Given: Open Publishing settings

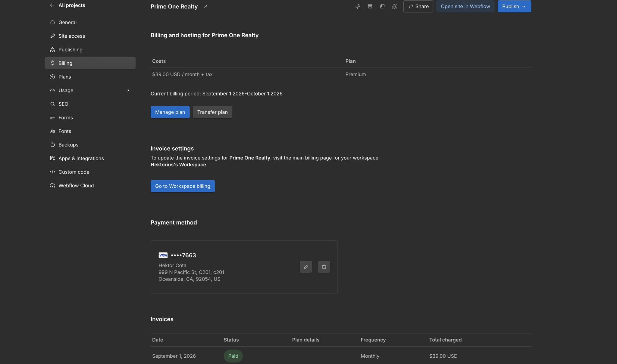Looking at the screenshot, I should (90, 49).
